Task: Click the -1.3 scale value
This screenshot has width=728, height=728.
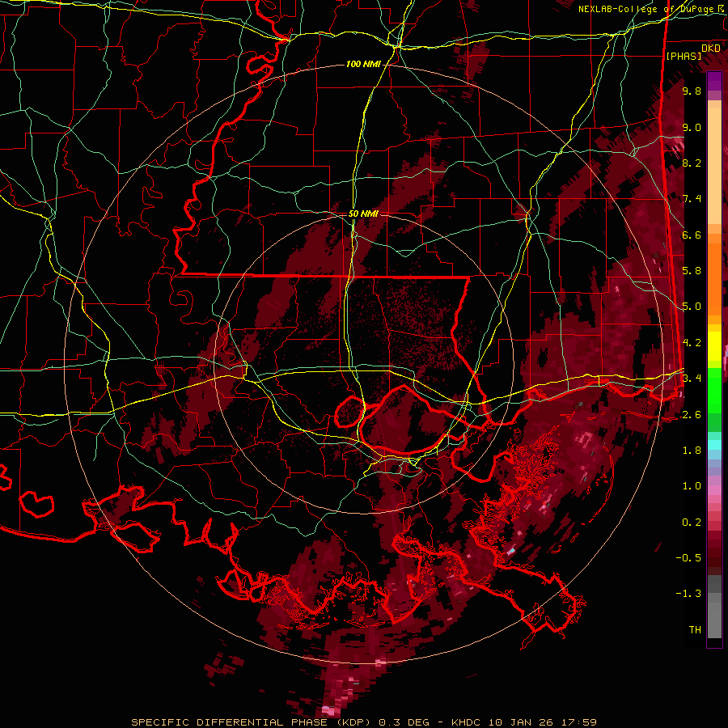Action: coord(688,594)
